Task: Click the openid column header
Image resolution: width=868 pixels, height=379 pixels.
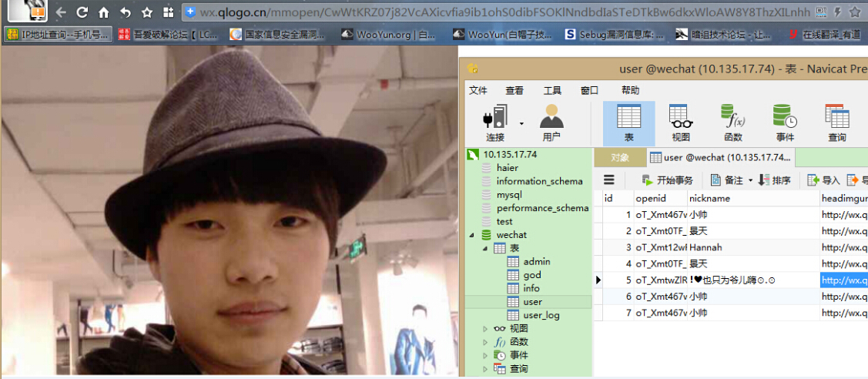Action: pyautogui.click(x=660, y=198)
